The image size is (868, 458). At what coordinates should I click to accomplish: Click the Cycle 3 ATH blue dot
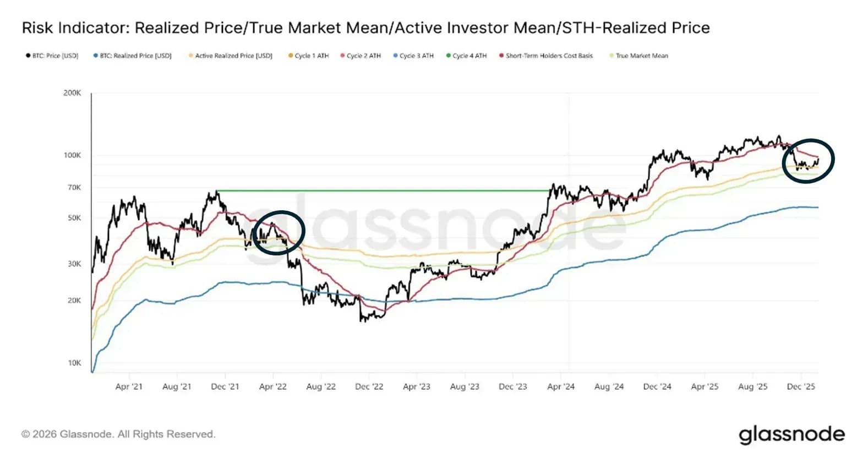coord(395,56)
